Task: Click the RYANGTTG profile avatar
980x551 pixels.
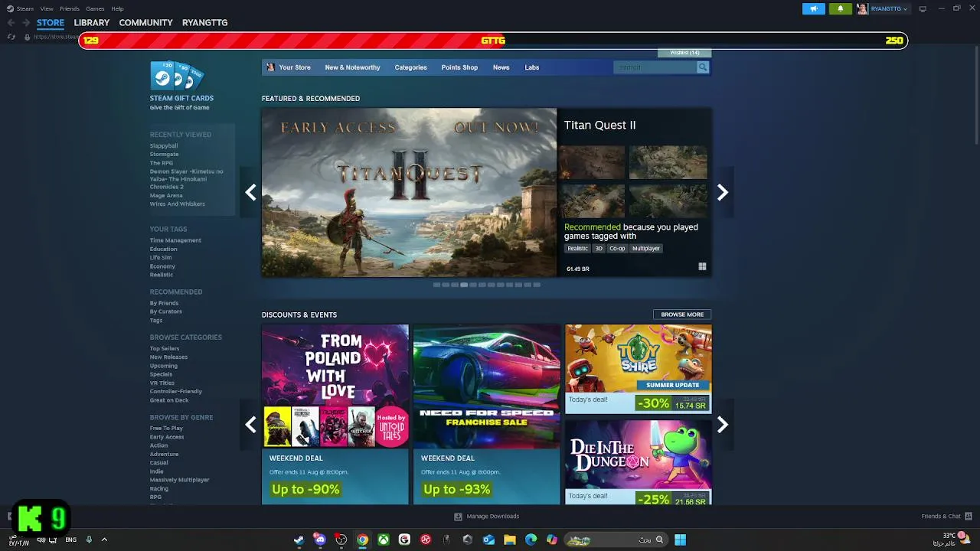Action: [x=862, y=8]
